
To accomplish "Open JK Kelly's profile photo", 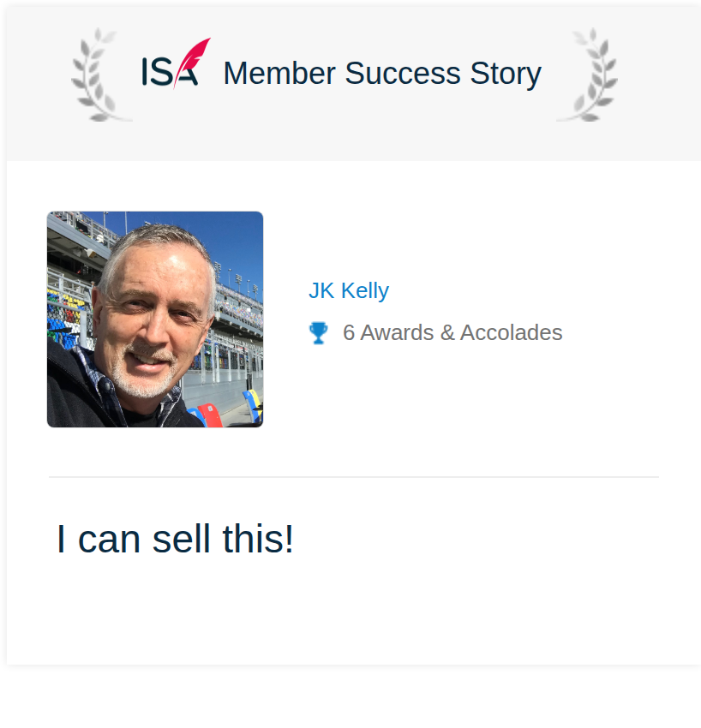I will (x=155, y=319).
